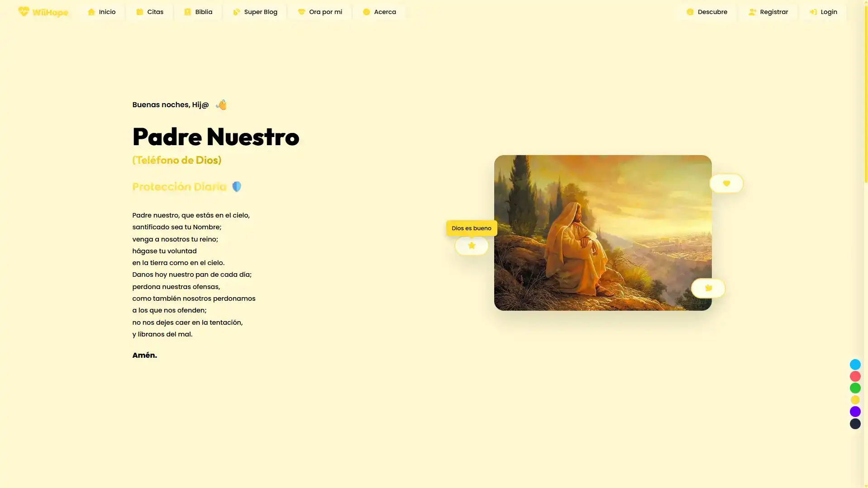The image size is (868, 488).
Task: Click the Jesus painting image
Action: (602, 232)
